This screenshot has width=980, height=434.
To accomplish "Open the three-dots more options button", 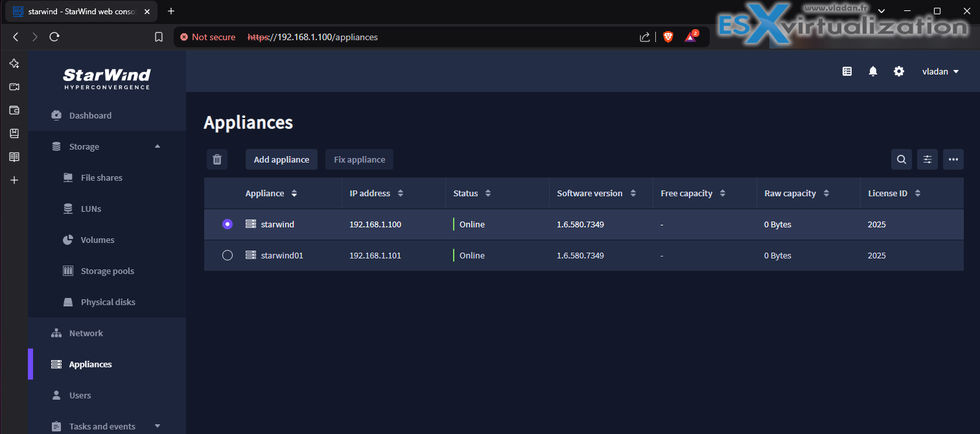I will (x=953, y=159).
